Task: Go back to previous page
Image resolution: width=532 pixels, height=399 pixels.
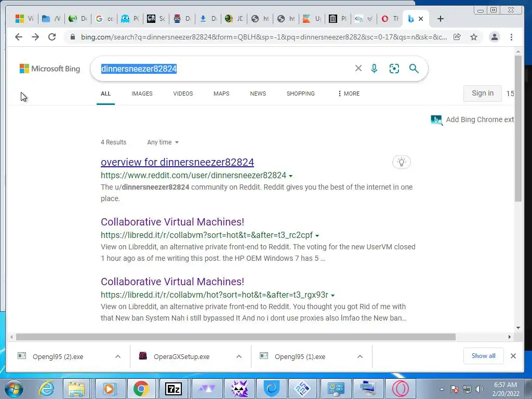Action: point(19,37)
